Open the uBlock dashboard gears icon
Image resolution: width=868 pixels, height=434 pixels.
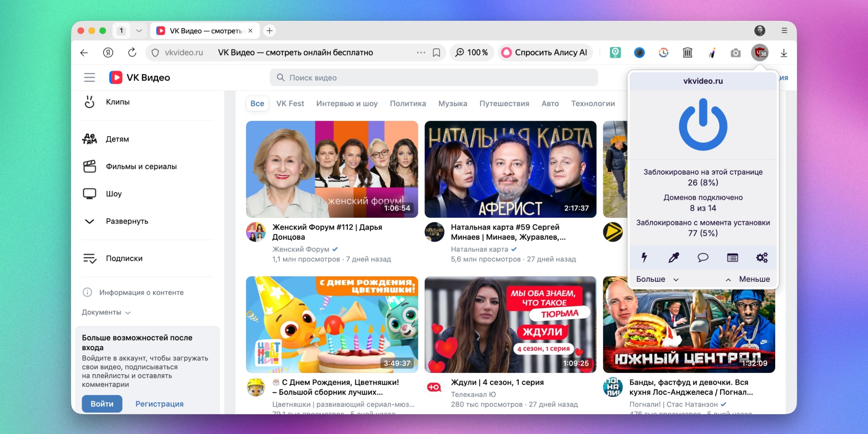point(762,258)
